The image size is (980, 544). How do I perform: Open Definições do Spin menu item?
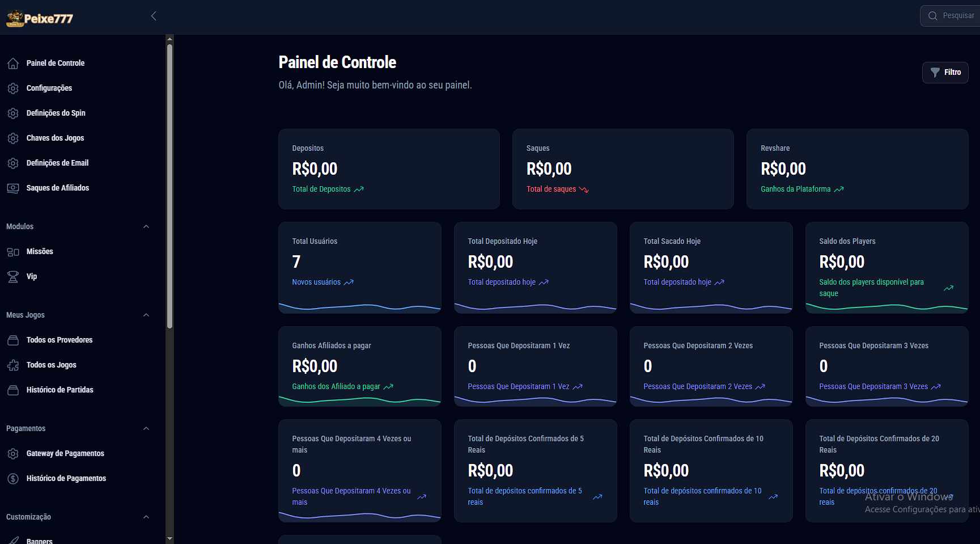pos(56,113)
